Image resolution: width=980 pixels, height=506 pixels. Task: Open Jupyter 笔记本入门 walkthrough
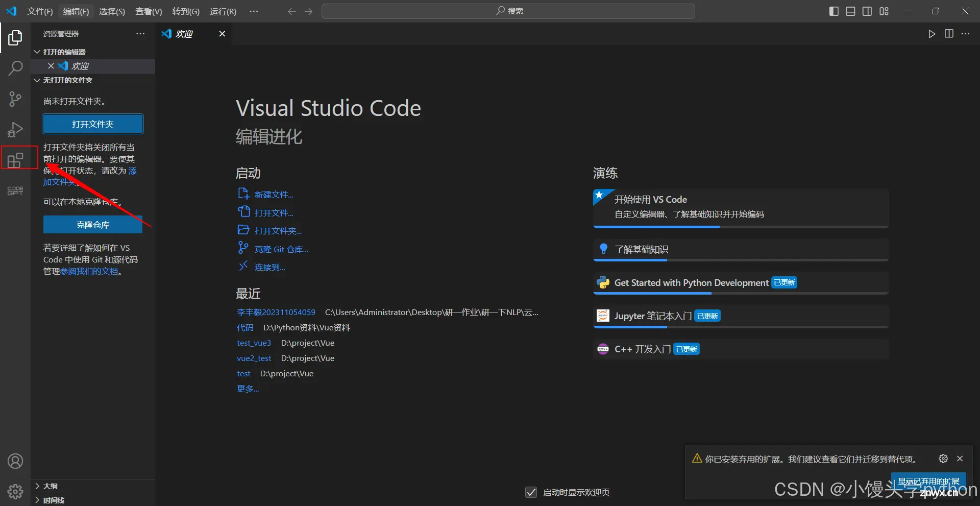(741, 316)
